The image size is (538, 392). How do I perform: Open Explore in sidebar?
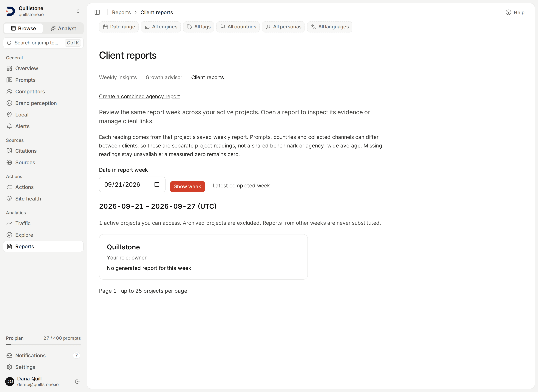[x=43, y=235]
